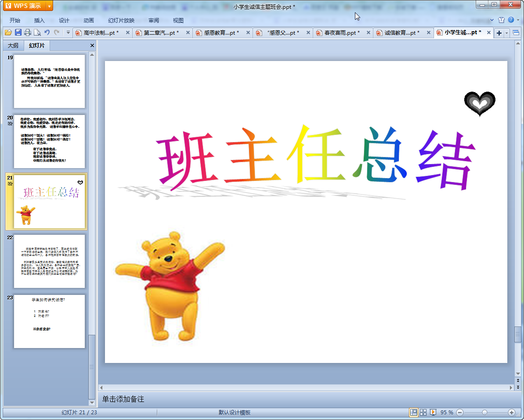524x420 pixels.
Task: Create a new document tab with plus icon
Action: tap(499, 33)
